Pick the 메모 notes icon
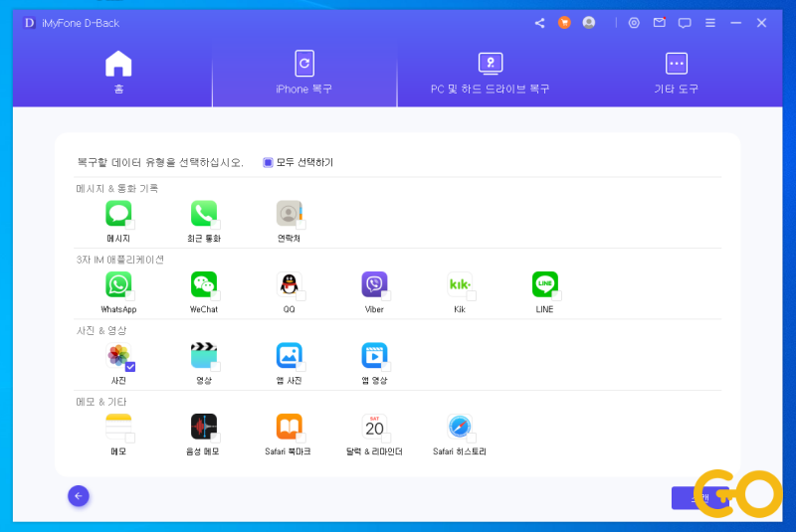This screenshot has height=532, width=796. (x=118, y=426)
